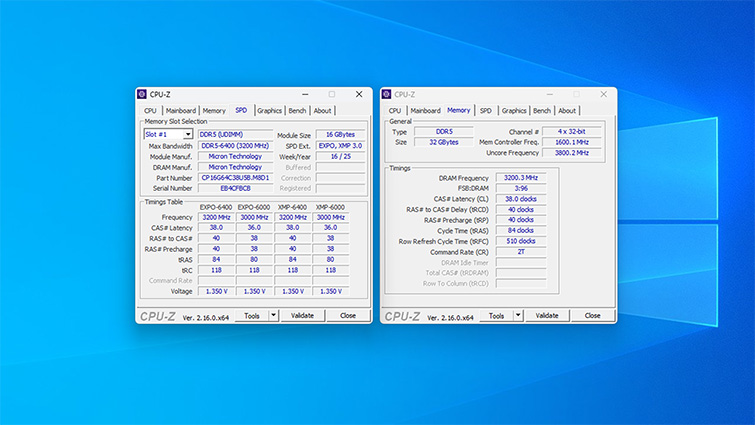Click XMP-6400 tRAS cell 84
755x425 pixels.
pos(293,259)
